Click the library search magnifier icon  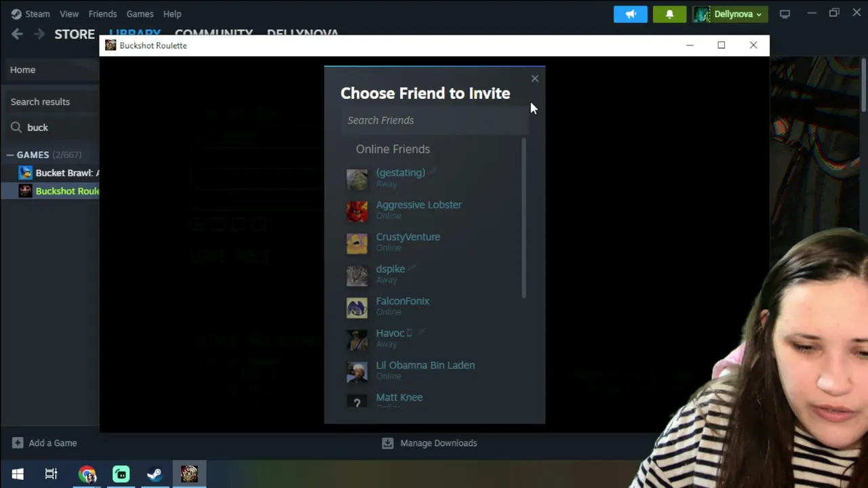coord(16,127)
